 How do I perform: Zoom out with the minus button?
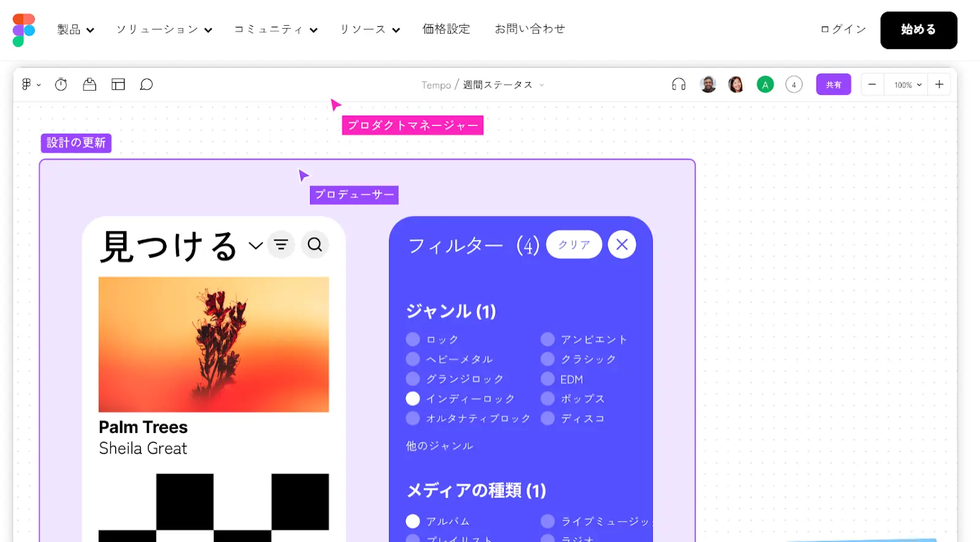pyautogui.click(x=872, y=85)
